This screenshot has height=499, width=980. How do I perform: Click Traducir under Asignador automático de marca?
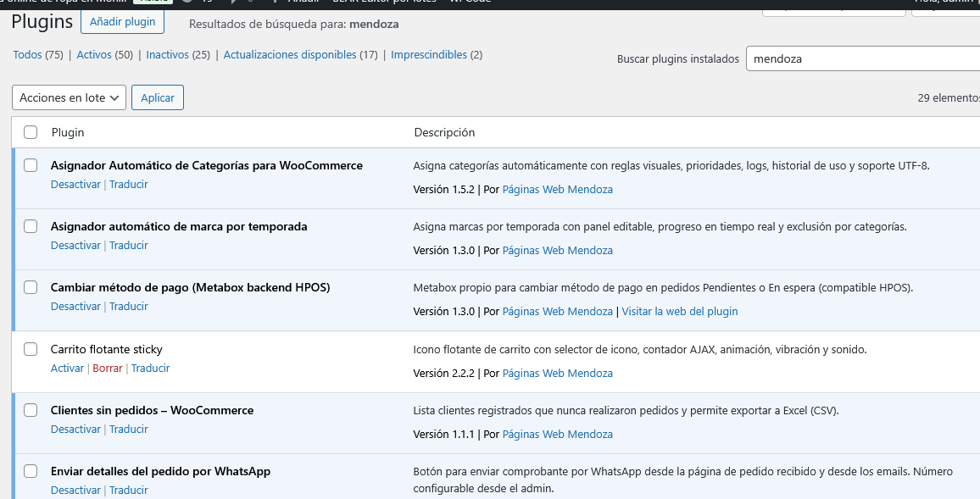click(129, 246)
